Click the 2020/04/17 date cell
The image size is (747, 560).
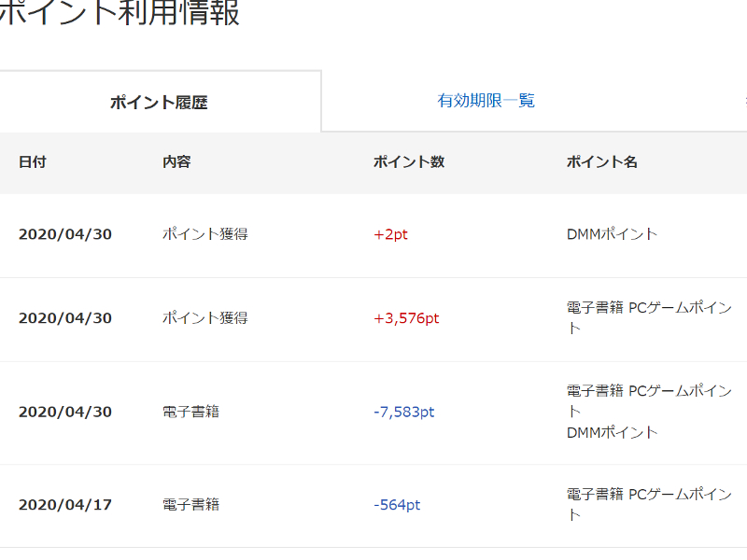[65, 505]
